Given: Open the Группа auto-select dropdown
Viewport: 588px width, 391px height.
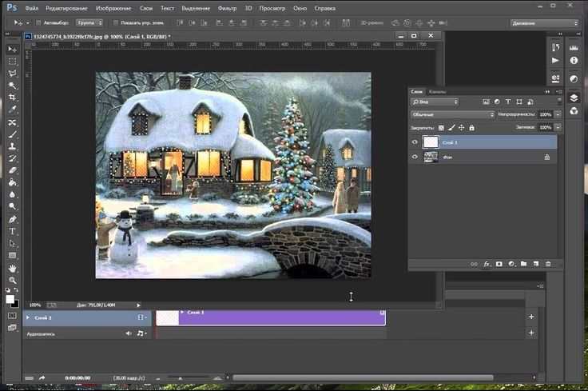Looking at the screenshot, I should tap(89, 23).
